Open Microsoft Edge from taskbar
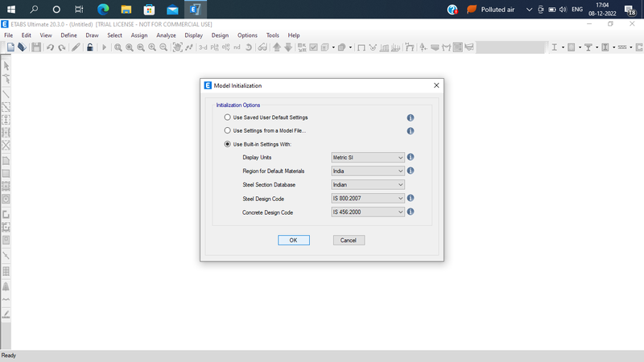This screenshot has width=644, height=362. click(x=103, y=9)
